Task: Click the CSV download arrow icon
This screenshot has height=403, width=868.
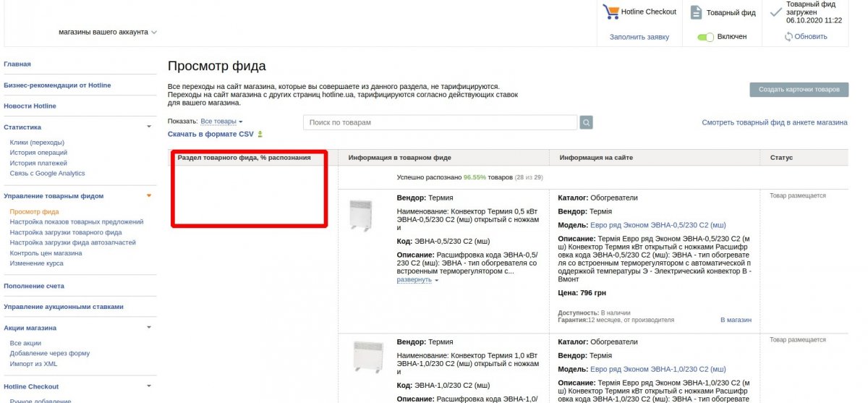Action: click(x=260, y=134)
